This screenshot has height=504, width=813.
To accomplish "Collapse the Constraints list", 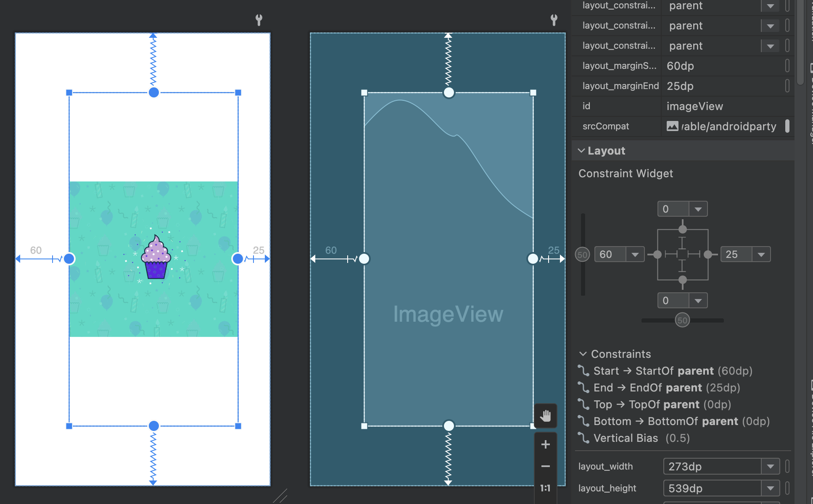I will (x=583, y=354).
